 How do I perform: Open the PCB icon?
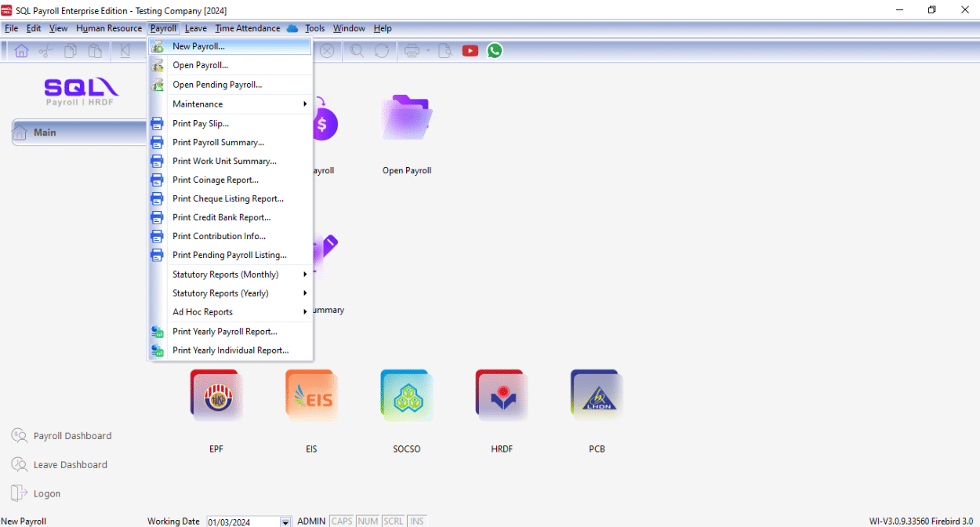(597, 395)
